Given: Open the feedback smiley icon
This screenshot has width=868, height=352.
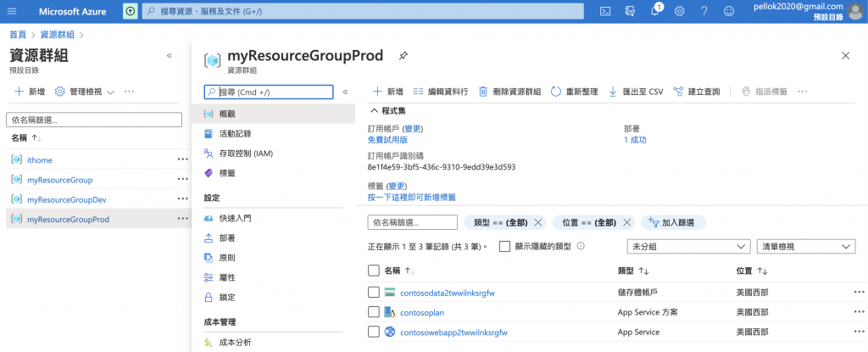Looking at the screenshot, I should tap(730, 11).
